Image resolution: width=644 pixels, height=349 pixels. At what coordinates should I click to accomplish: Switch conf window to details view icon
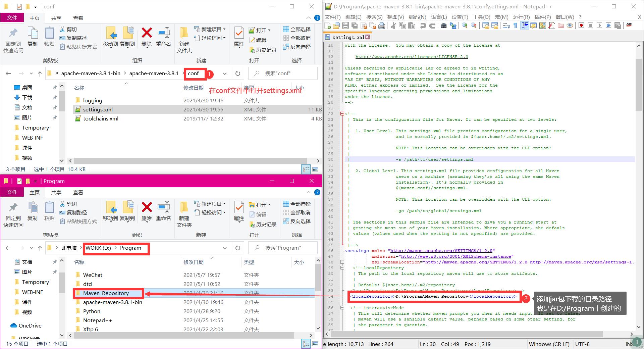click(x=306, y=169)
